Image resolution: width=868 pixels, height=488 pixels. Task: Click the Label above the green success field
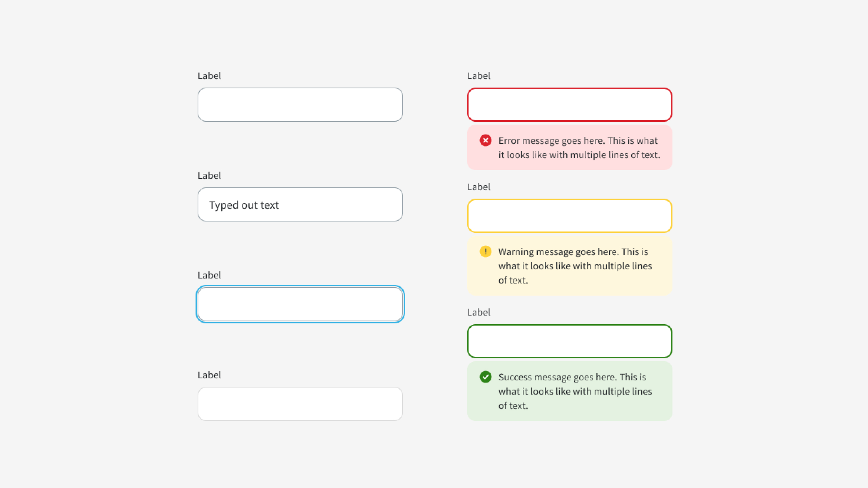(478, 312)
